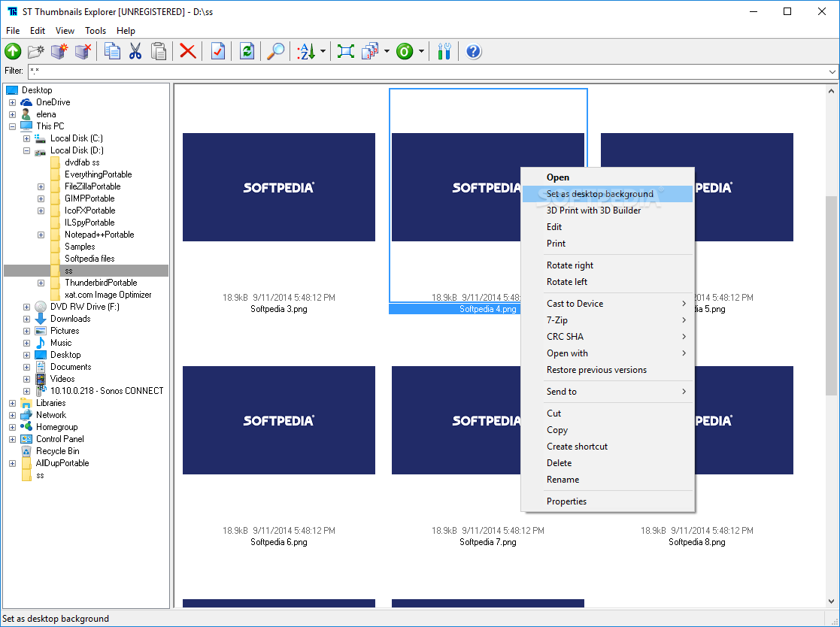The height and width of the screenshot is (627, 840).
Task: Click the blue Help question mark icon
Action: (474, 51)
